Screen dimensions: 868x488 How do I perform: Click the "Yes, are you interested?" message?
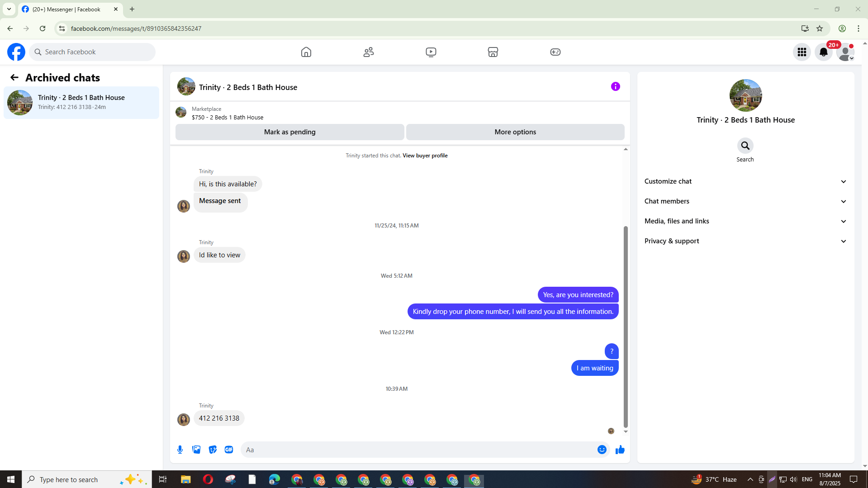(578, 295)
